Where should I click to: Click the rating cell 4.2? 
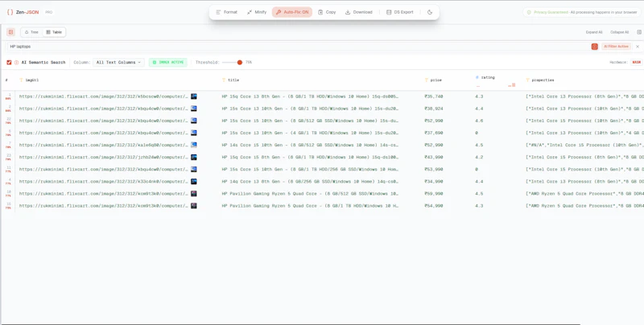pos(479,157)
